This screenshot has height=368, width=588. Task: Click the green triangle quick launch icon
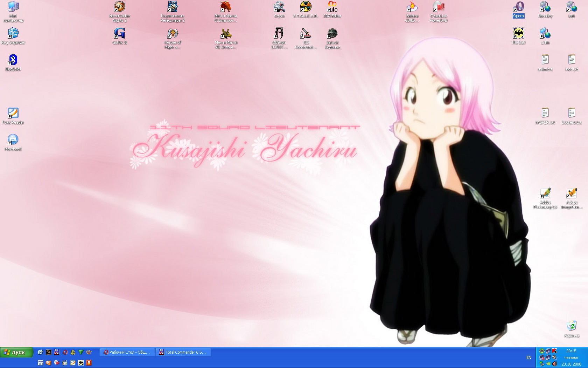point(81,352)
